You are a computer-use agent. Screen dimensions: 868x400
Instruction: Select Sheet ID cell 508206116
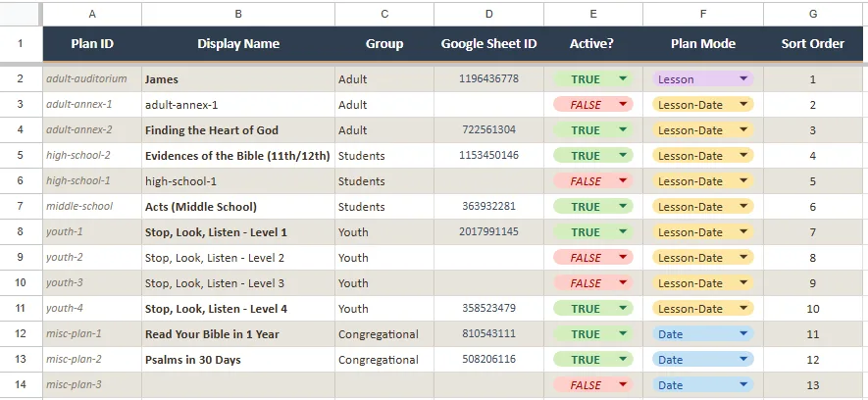pyautogui.click(x=488, y=359)
